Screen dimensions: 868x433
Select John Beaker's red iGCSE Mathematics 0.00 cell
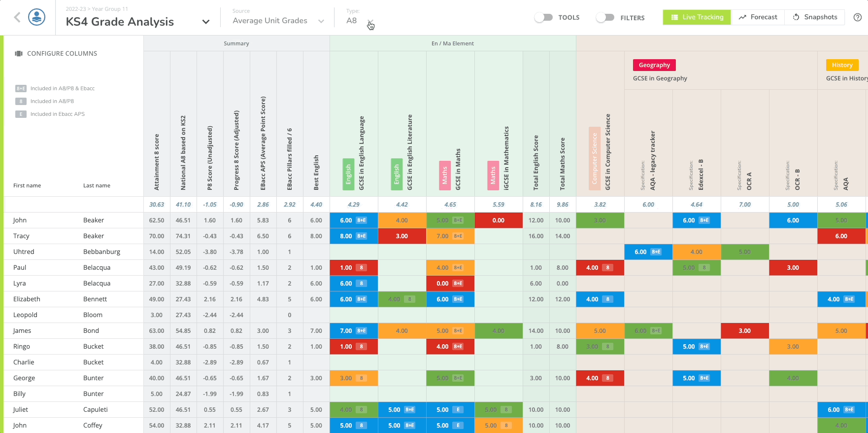499,220
